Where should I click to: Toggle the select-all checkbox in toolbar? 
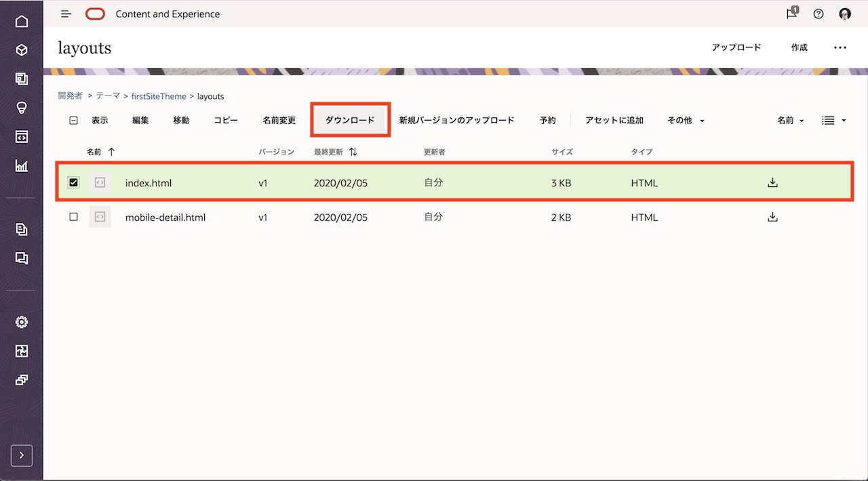click(74, 121)
